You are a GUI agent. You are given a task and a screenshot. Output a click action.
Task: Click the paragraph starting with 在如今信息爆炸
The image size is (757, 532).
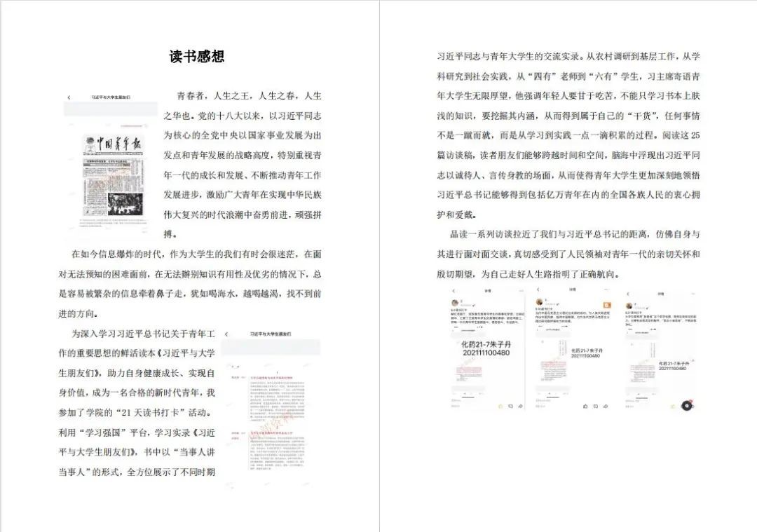(189, 283)
